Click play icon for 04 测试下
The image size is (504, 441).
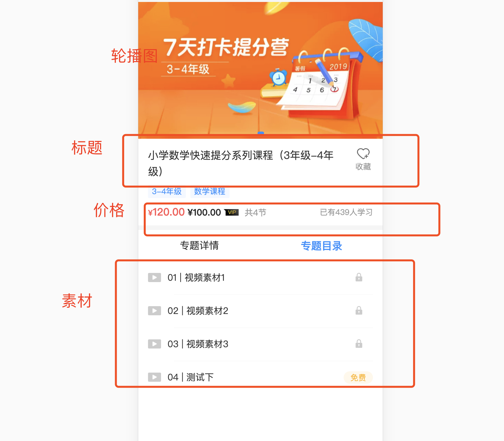click(x=155, y=377)
